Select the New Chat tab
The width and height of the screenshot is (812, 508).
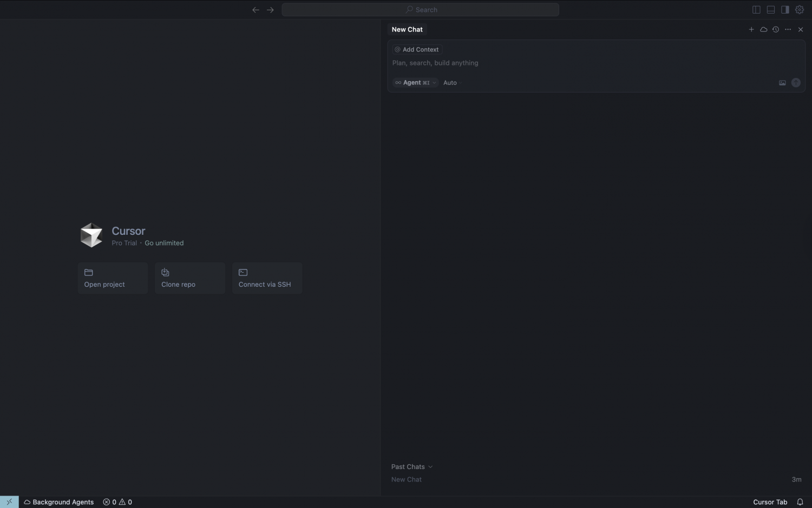[407, 29]
